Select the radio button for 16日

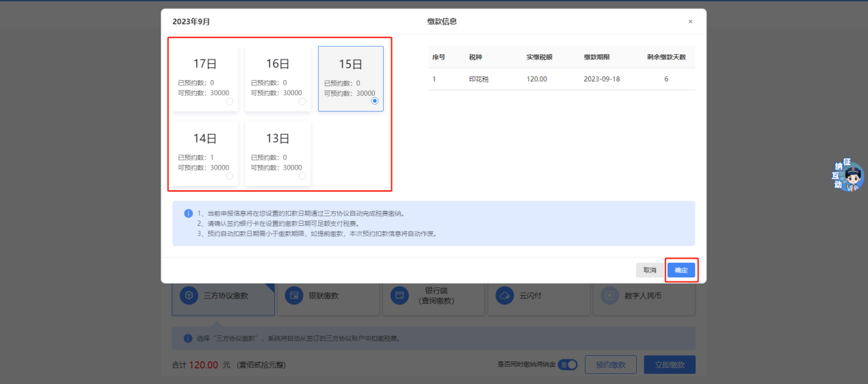click(302, 101)
